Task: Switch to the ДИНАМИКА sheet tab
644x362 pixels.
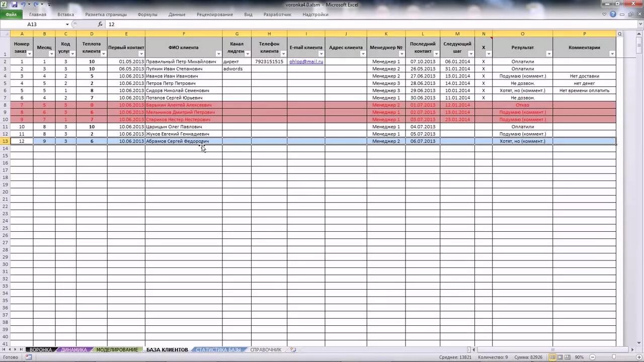Action: click(74, 349)
